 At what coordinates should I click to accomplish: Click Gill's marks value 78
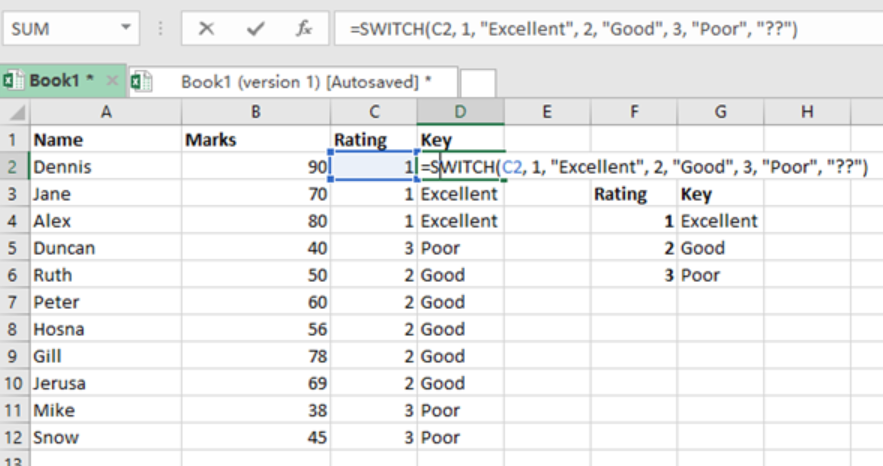tap(256, 356)
